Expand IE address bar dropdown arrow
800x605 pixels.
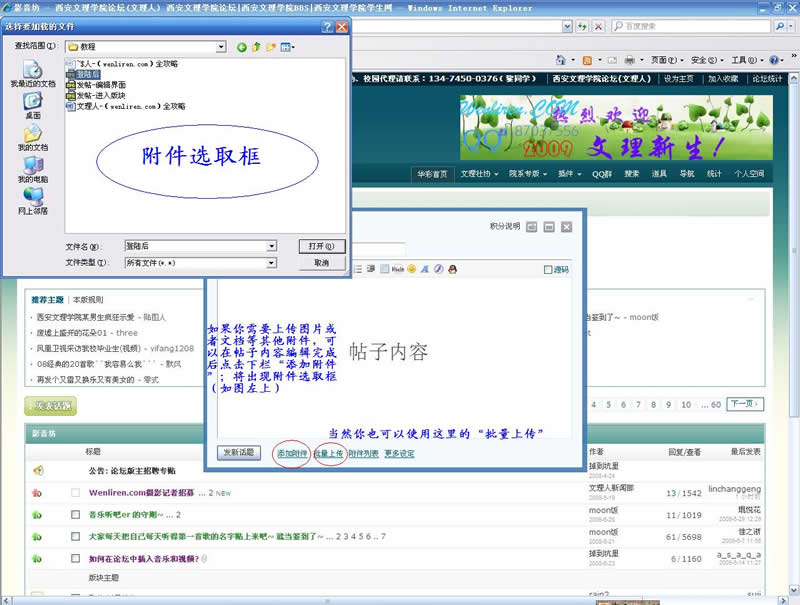tap(567, 26)
